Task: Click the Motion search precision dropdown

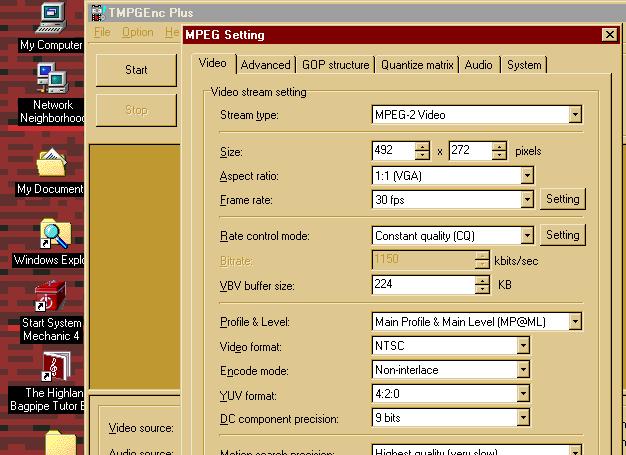Action: tap(477, 450)
